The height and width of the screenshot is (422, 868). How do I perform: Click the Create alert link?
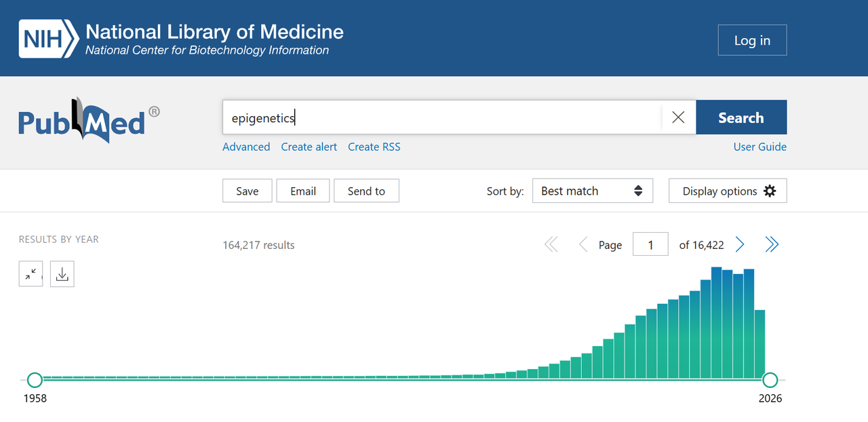click(309, 147)
